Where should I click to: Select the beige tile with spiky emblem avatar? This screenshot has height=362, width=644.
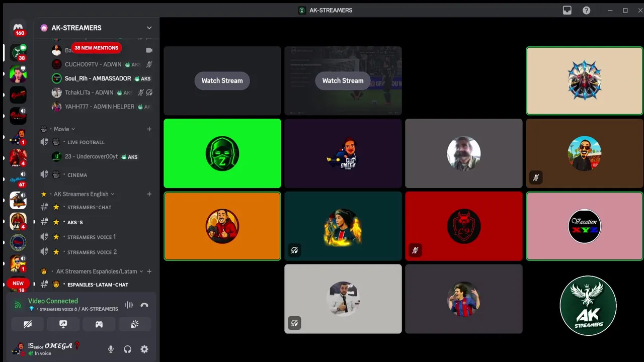click(x=585, y=81)
